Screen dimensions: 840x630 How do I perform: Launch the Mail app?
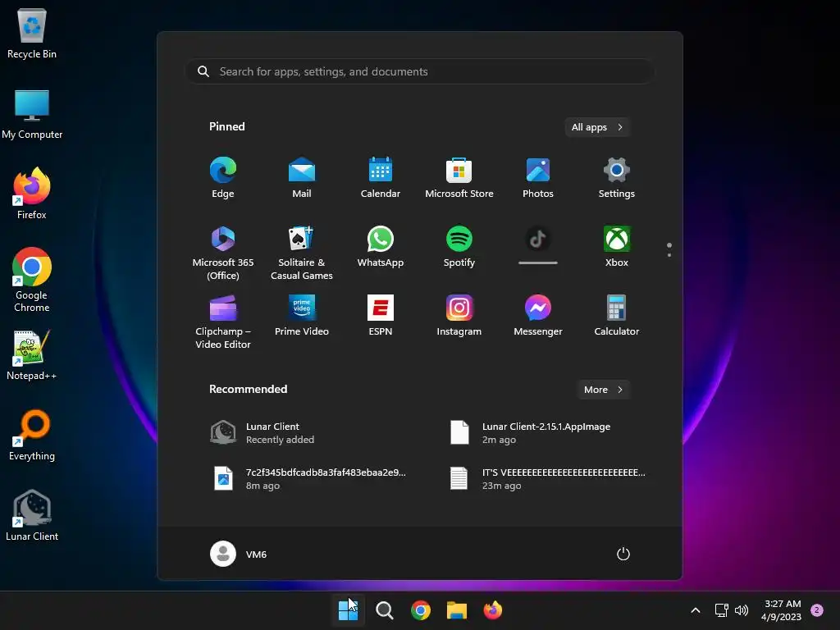click(x=302, y=178)
